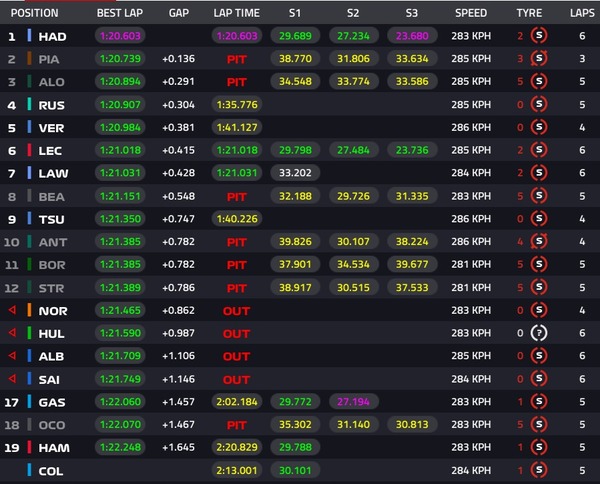
Task: Click the red elimination arrow beside SAI
Action: [x=12, y=378]
